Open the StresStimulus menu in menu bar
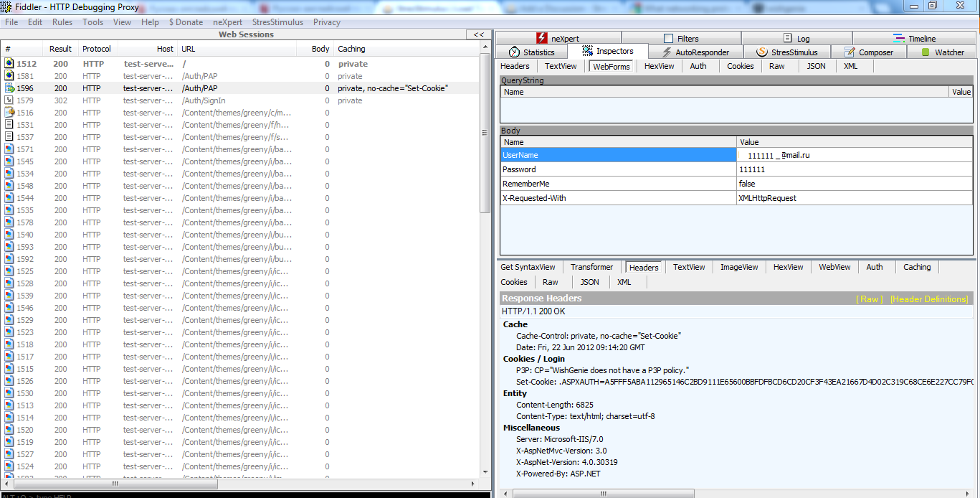Image resolution: width=980 pixels, height=498 pixels. [278, 22]
